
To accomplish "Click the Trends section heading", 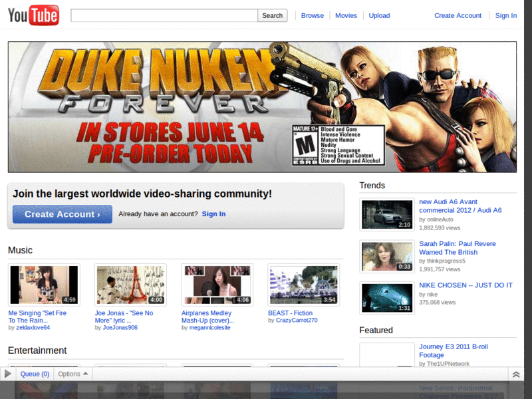I will pos(372,186).
